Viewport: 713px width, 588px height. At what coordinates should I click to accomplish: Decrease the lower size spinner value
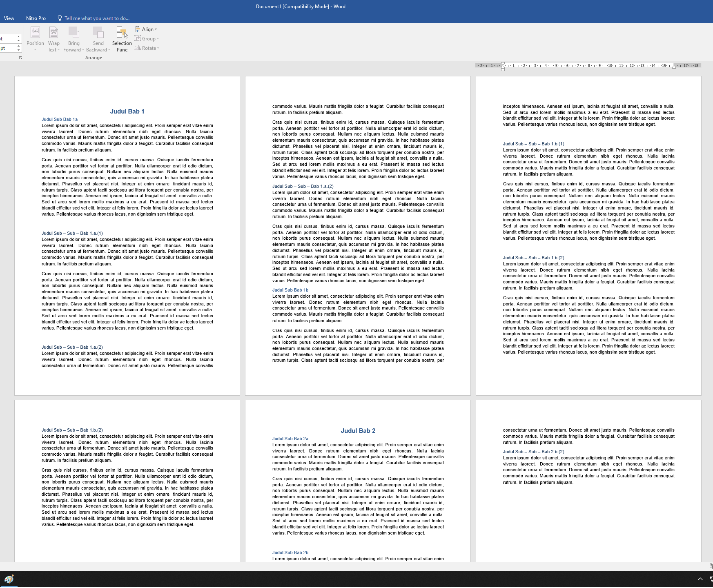18,50
